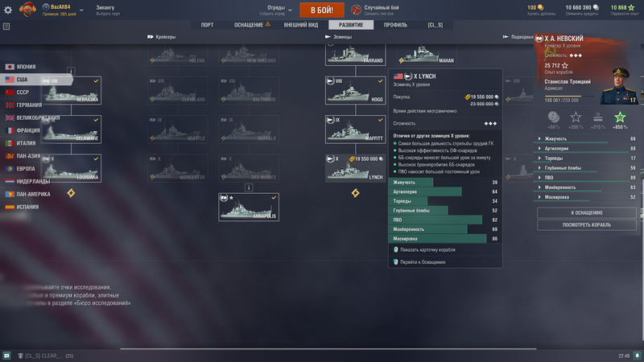Change battle type via Случайный бой icon
The height and width of the screenshot is (362, 644).
coord(356,10)
